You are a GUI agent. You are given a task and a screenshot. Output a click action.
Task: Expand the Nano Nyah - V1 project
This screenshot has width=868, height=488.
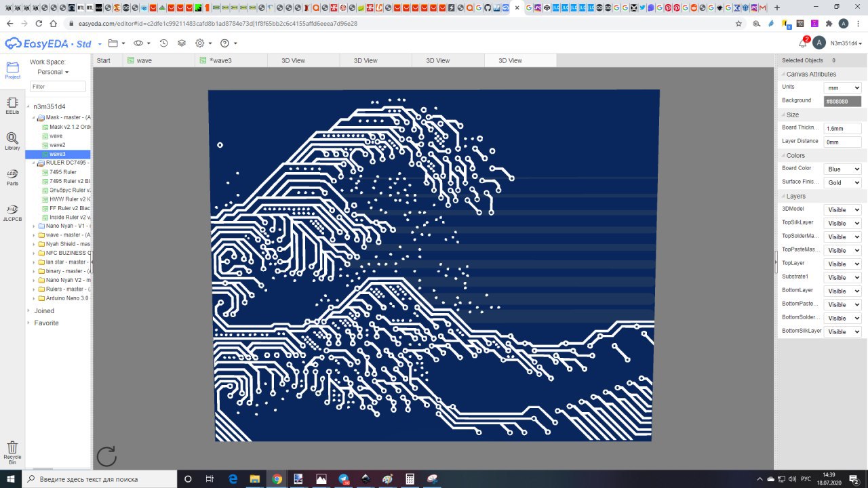click(33, 226)
